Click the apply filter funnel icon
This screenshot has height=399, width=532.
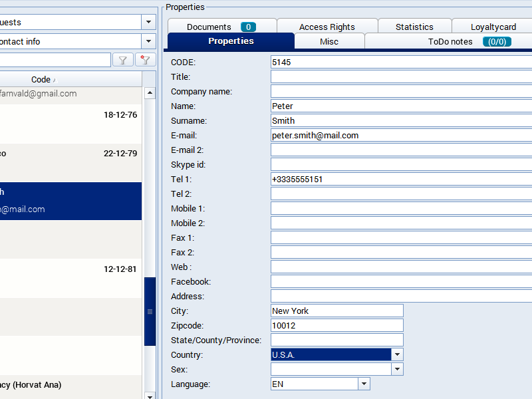tap(123, 60)
